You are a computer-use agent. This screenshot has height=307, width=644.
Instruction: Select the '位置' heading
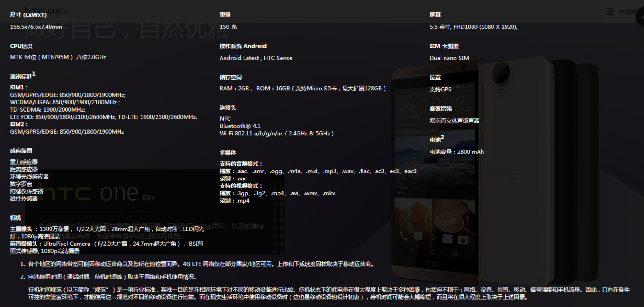(x=435, y=77)
